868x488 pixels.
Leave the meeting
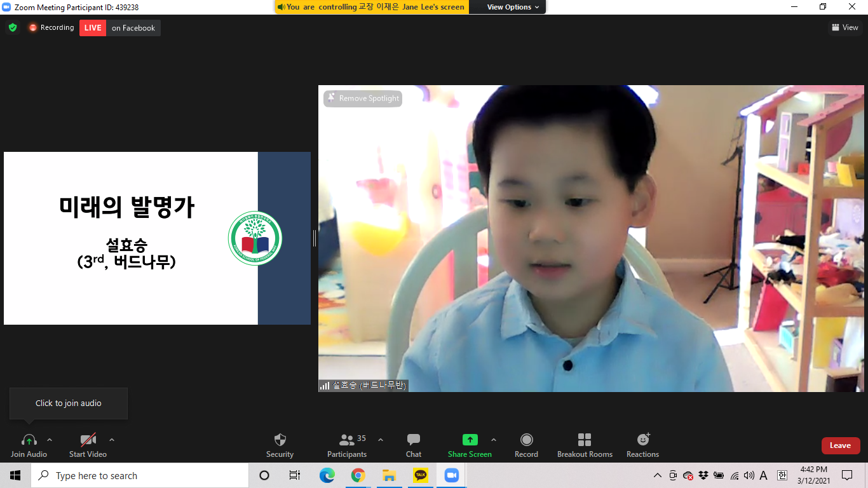(x=840, y=445)
